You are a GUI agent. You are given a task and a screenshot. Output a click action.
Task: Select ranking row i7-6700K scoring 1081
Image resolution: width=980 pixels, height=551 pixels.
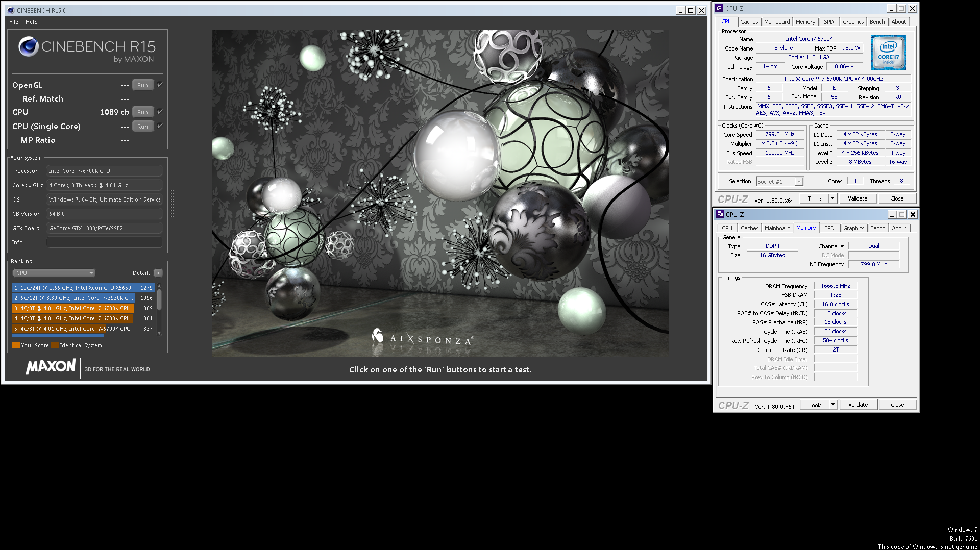[84, 318]
